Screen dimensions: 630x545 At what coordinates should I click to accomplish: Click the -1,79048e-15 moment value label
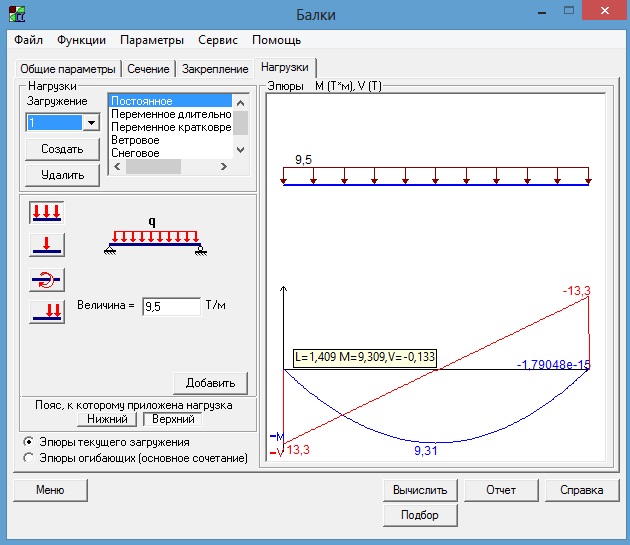pos(553,365)
